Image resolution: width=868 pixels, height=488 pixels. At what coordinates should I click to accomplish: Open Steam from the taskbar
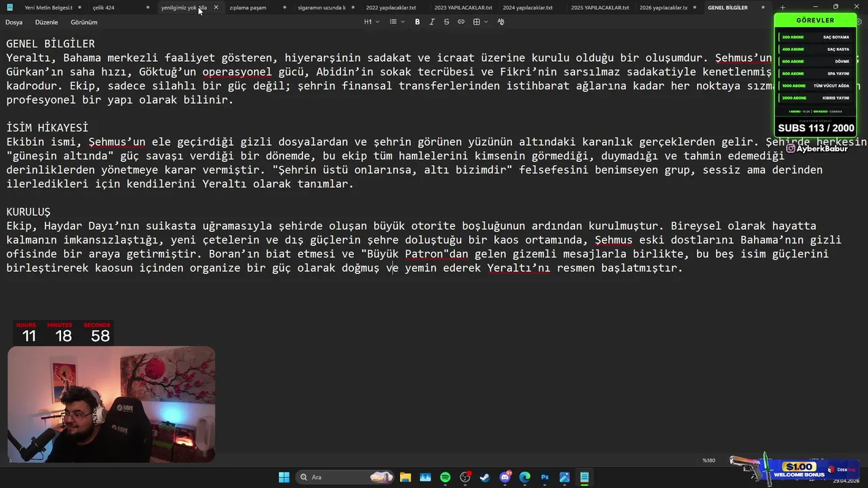pyautogui.click(x=485, y=477)
